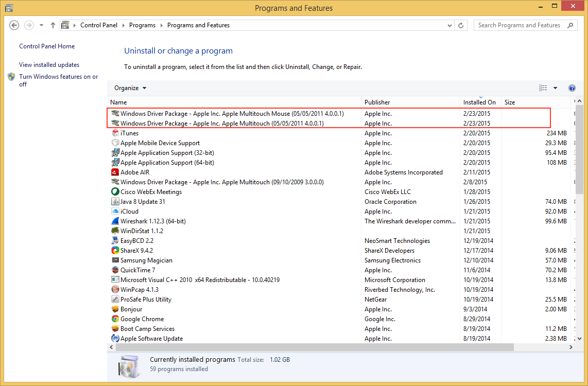Click the horizontal scrollbar right arrow
Image resolution: width=588 pixels, height=386 pixels.
pyautogui.click(x=570, y=347)
